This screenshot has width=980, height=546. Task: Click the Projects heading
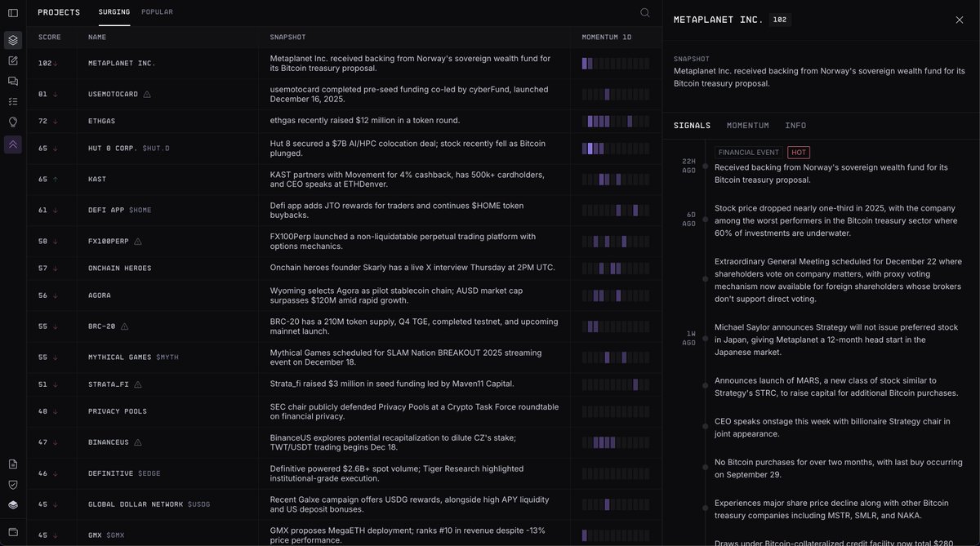[x=59, y=12]
